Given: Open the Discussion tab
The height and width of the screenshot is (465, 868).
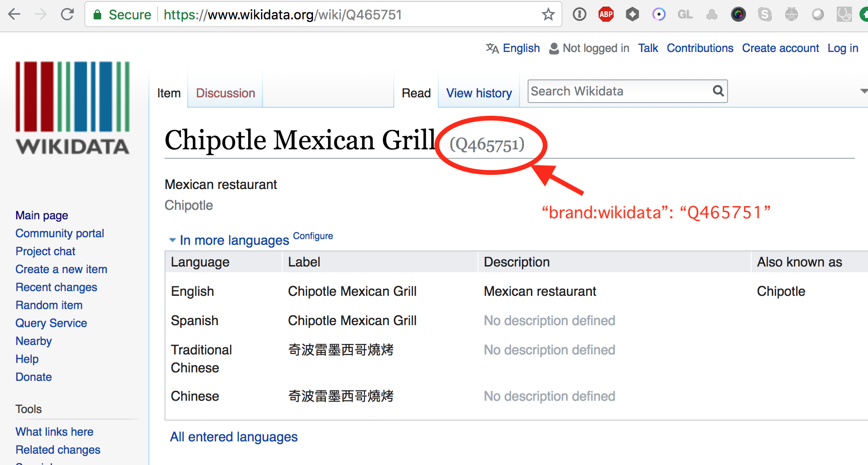Looking at the screenshot, I should coord(226,93).
